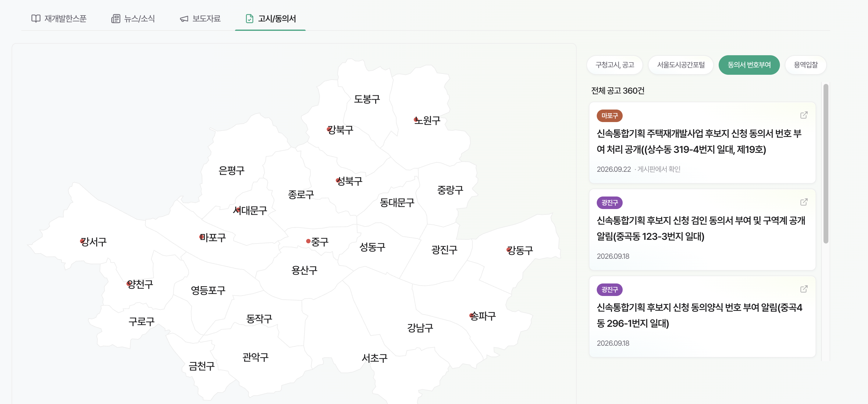This screenshot has width=868, height=404.
Task: Select 강남구 on the map
Action: 420,327
